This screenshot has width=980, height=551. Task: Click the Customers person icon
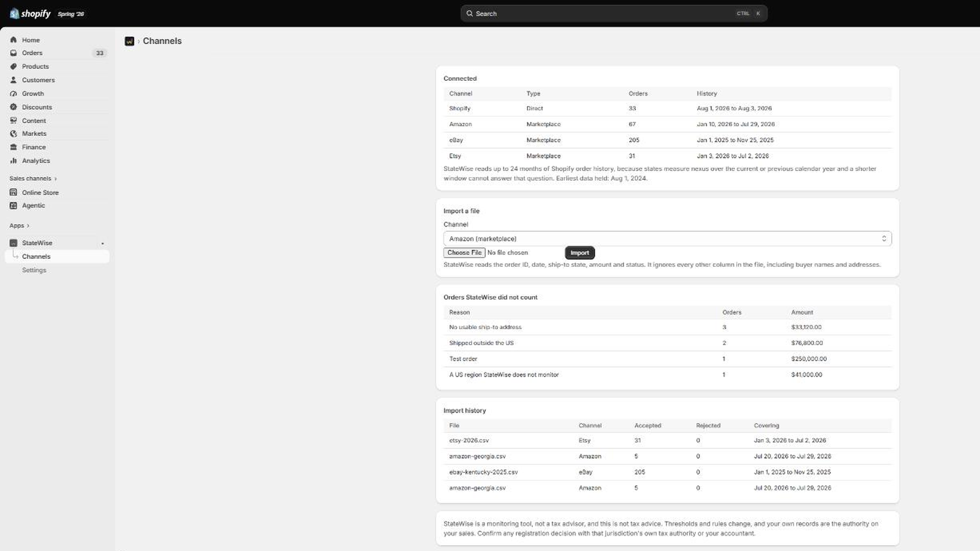[x=13, y=80]
